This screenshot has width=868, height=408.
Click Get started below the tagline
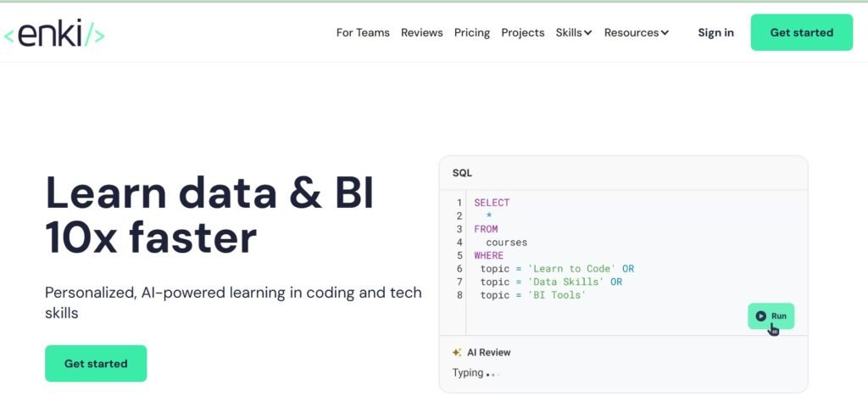[x=96, y=364]
